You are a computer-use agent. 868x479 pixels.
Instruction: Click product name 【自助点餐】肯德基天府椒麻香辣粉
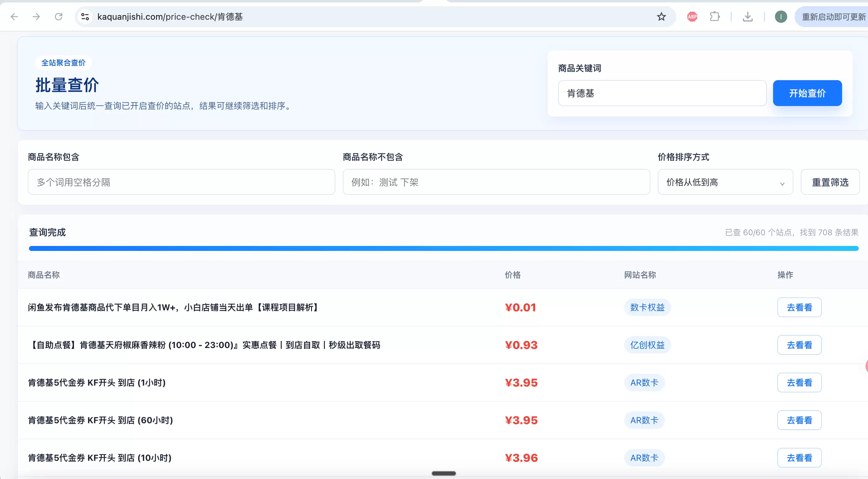pyautogui.click(x=204, y=345)
